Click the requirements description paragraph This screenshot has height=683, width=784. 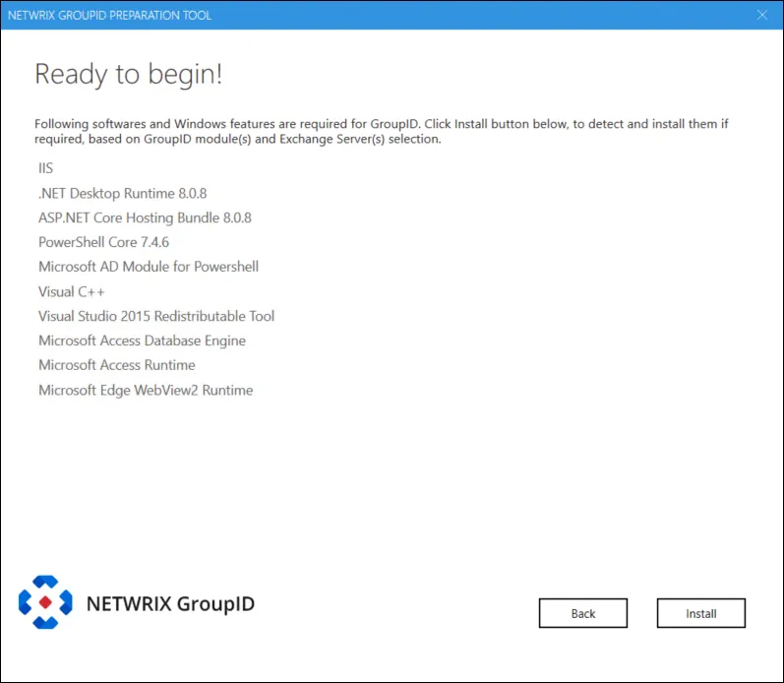[381, 131]
